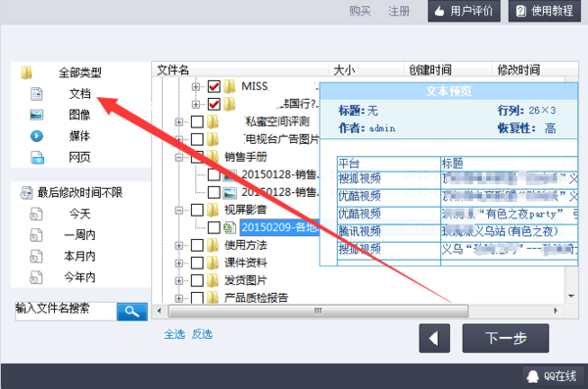Click the icon next to 本月内
588x389 pixels.
[x=36, y=257]
